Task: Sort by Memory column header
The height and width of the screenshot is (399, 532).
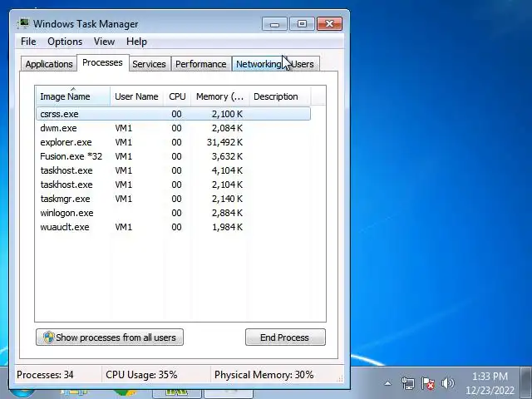Action: click(x=219, y=96)
